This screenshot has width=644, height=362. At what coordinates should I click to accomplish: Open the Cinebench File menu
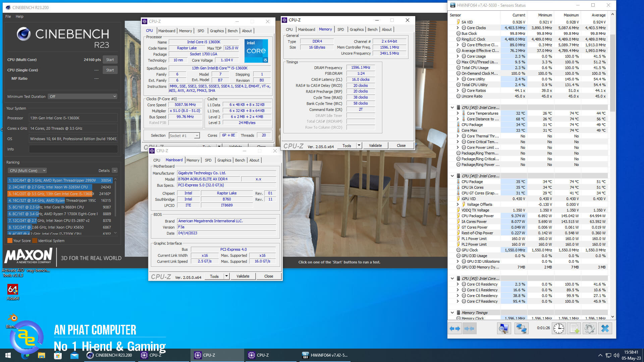click(8, 16)
